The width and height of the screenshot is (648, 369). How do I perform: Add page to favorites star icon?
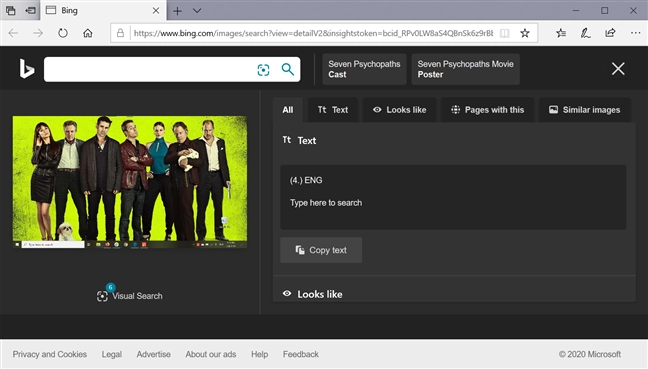[x=525, y=33]
